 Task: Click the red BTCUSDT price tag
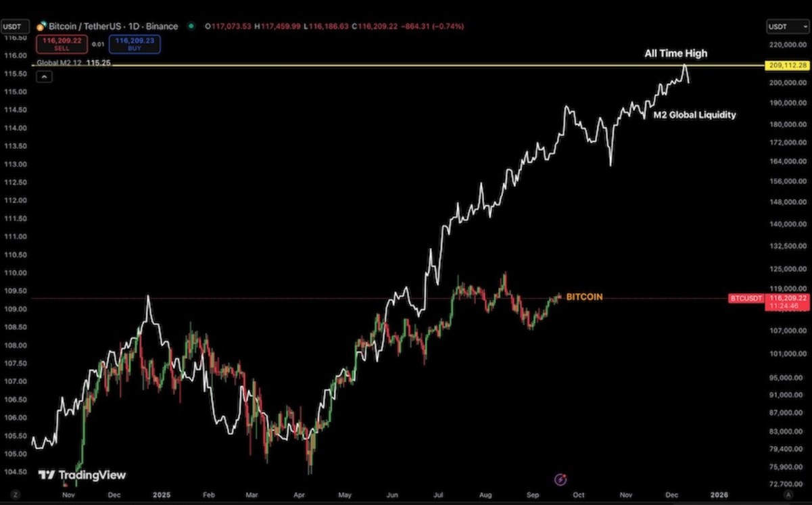pyautogui.click(x=746, y=298)
